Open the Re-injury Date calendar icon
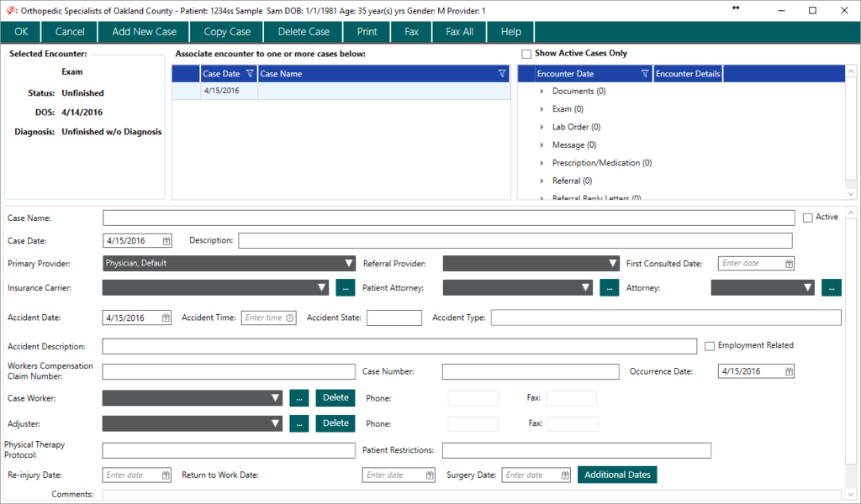 [165, 475]
